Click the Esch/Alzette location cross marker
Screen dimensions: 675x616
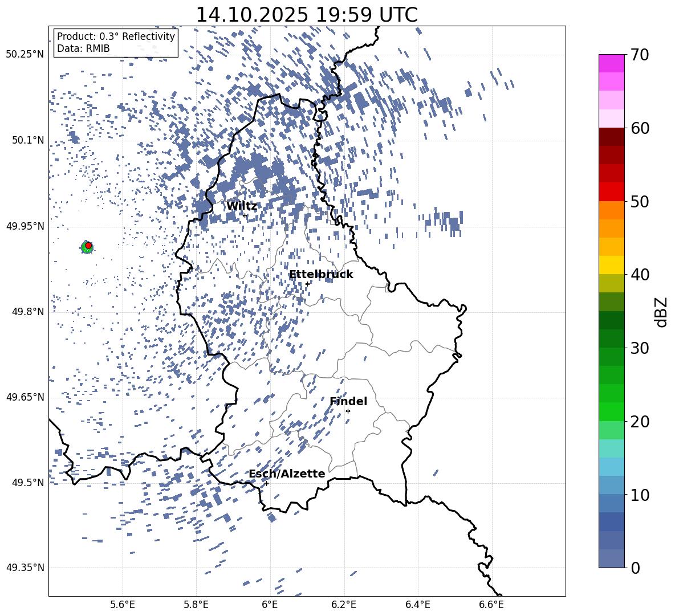pos(266,483)
